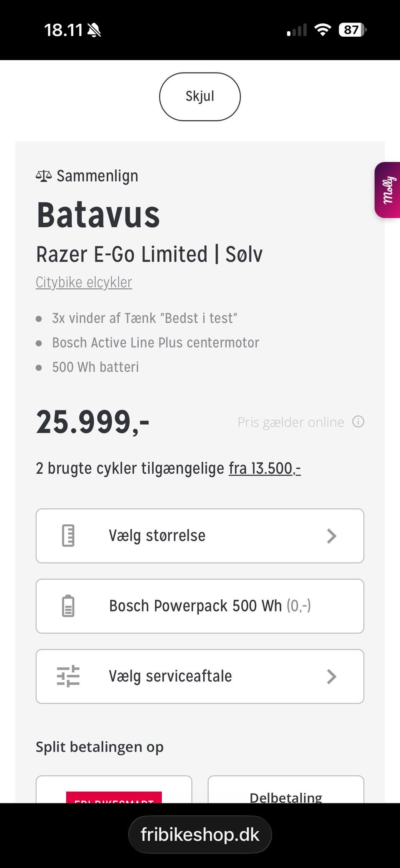Select the Fri BikeSmart payment card
400x868 pixels.
[114, 792]
